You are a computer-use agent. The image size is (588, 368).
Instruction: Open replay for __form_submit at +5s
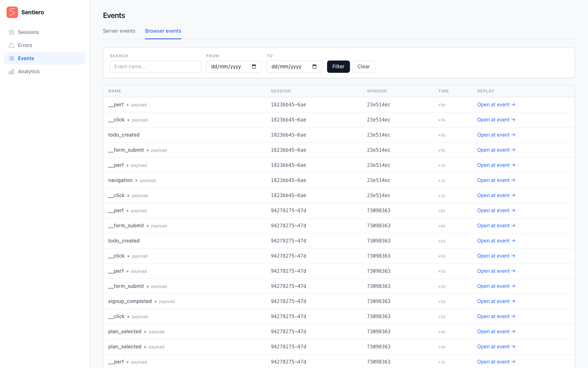pyautogui.click(x=496, y=286)
